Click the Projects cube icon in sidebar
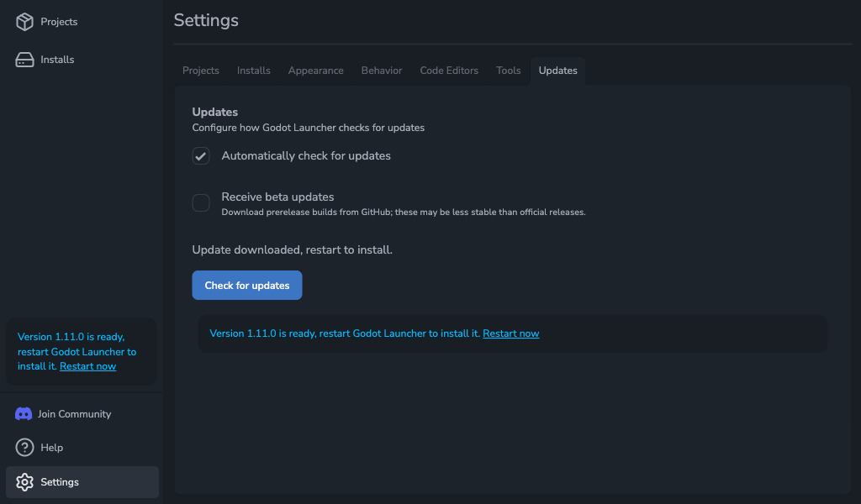 pos(24,22)
